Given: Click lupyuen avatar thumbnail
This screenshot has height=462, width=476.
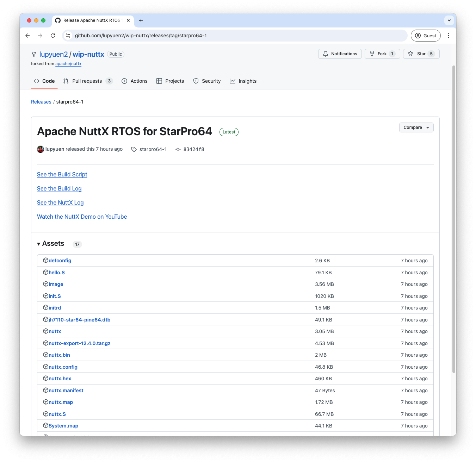Looking at the screenshot, I should pos(41,149).
